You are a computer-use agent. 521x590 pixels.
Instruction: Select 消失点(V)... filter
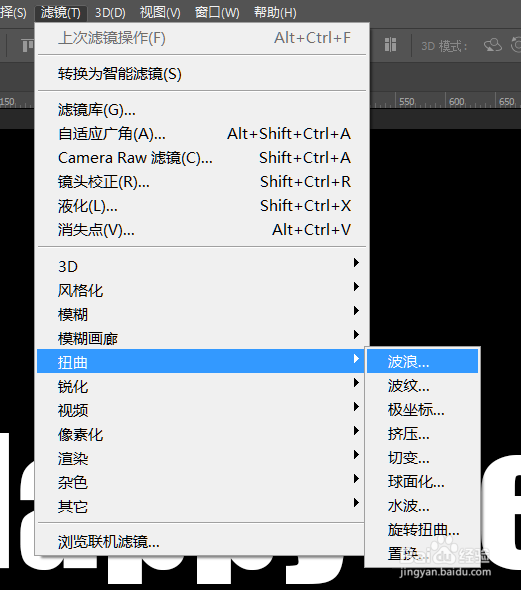point(202,230)
